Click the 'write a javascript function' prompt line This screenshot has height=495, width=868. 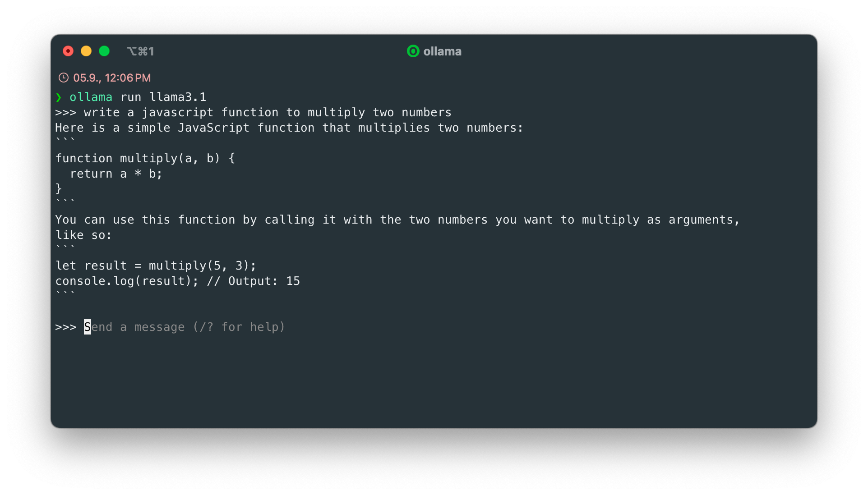tap(268, 112)
